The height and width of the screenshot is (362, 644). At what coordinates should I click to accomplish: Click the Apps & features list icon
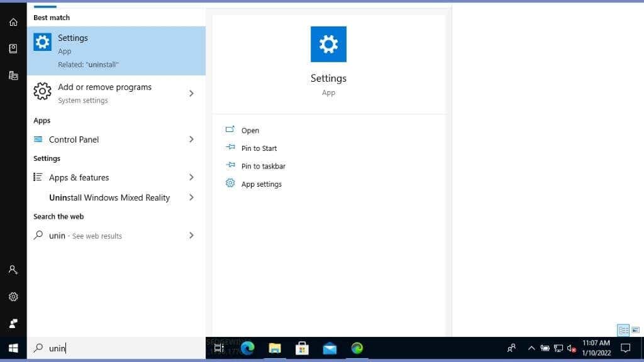click(38, 177)
